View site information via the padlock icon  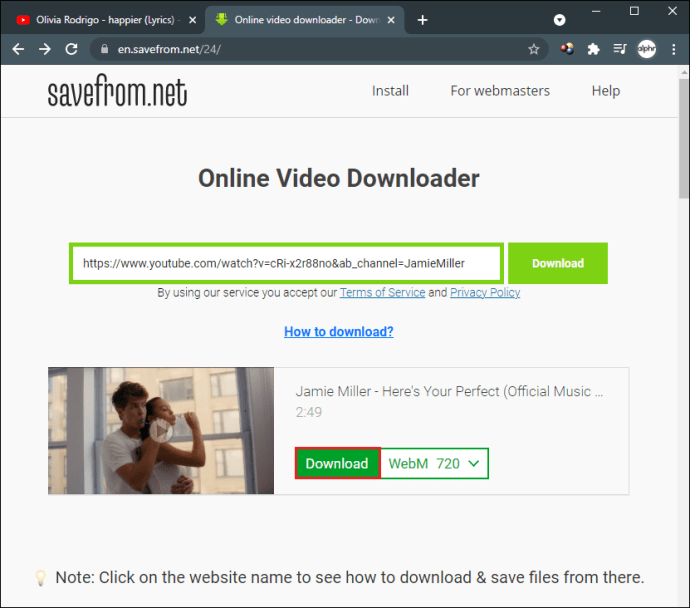[x=104, y=49]
